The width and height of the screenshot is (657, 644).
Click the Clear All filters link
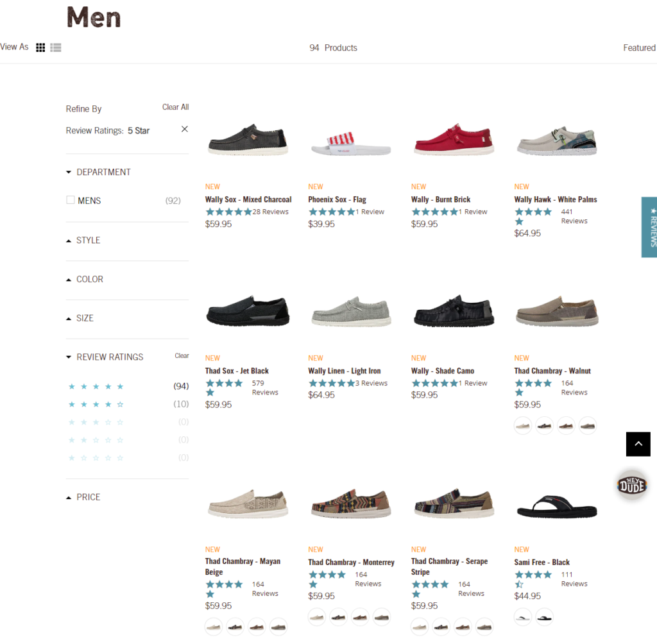pos(175,106)
